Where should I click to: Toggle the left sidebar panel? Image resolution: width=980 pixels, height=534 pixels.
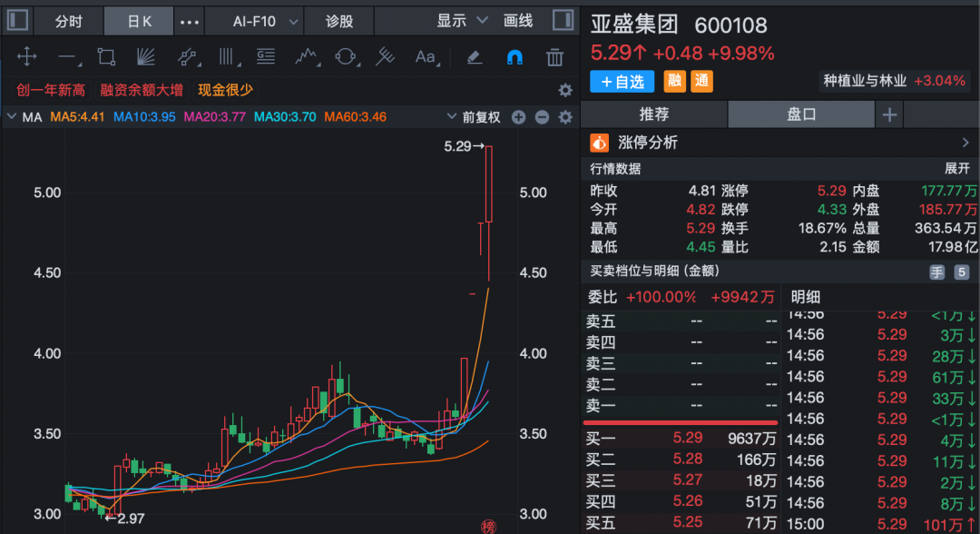(18, 20)
